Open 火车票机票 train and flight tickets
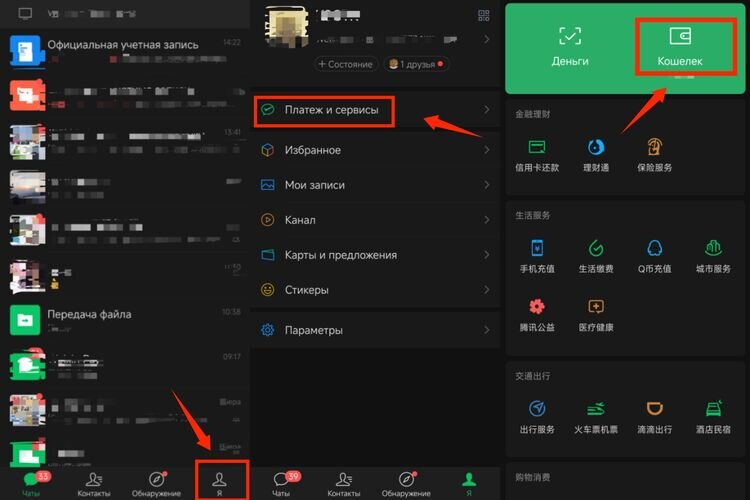 coord(596,417)
